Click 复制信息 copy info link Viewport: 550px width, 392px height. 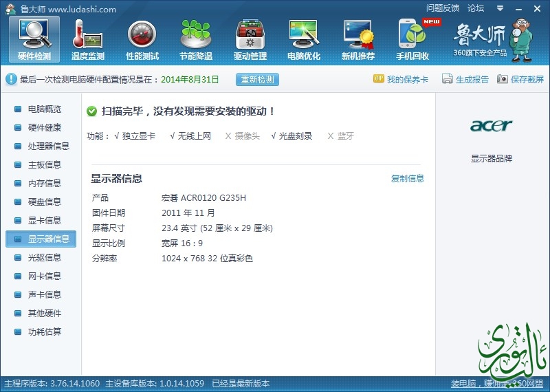pyautogui.click(x=408, y=179)
